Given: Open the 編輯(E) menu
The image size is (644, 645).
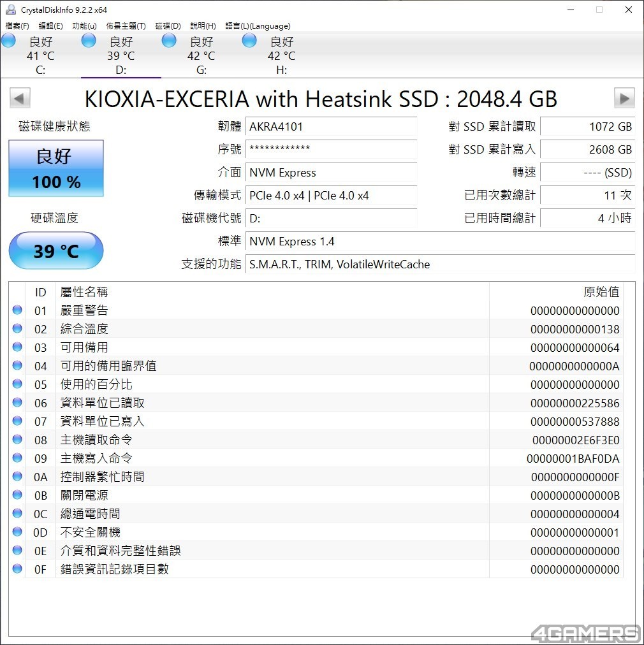Looking at the screenshot, I should (50, 26).
